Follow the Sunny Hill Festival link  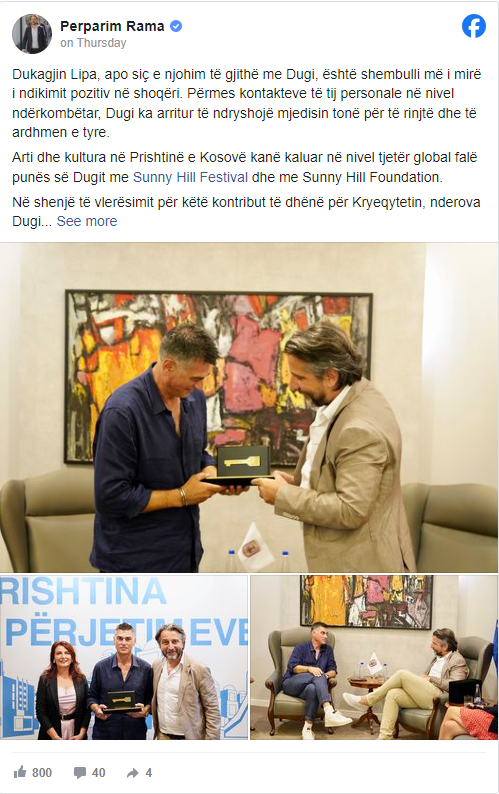(190, 177)
